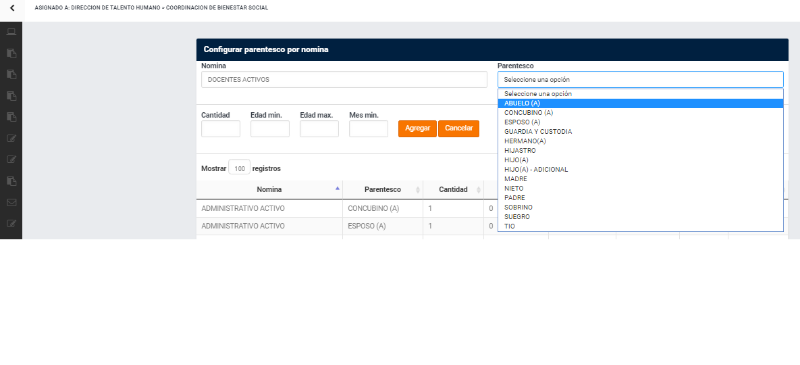Image resolution: width=800 pixels, height=365 pixels.
Task: Select PADRE option
Action: coord(640,198)
